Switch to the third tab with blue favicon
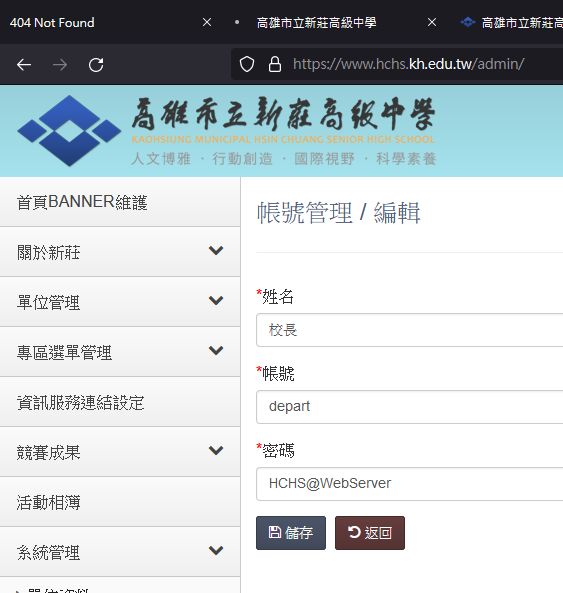Viewport: 563px width, 593px height. pos(511,23)
